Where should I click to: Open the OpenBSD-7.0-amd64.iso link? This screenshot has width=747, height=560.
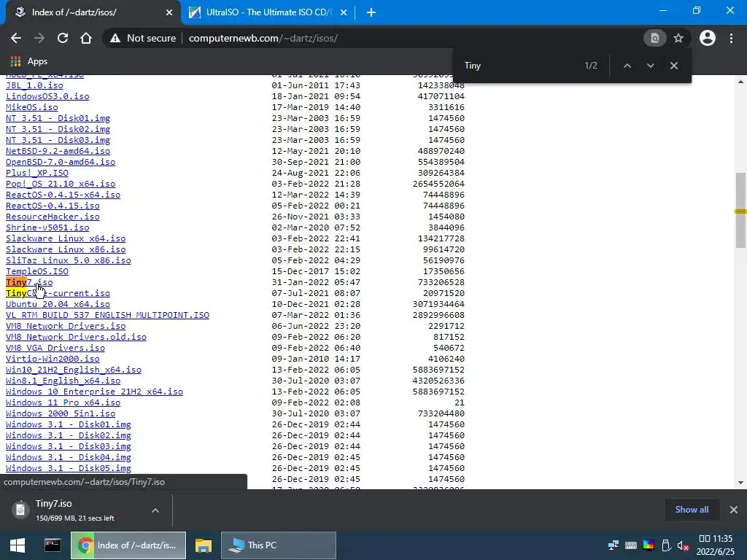61,162
